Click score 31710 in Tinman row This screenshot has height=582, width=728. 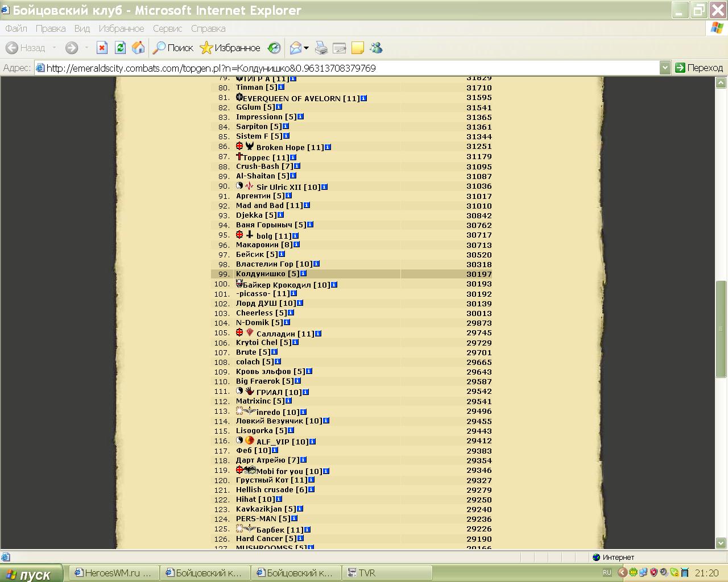479,88
